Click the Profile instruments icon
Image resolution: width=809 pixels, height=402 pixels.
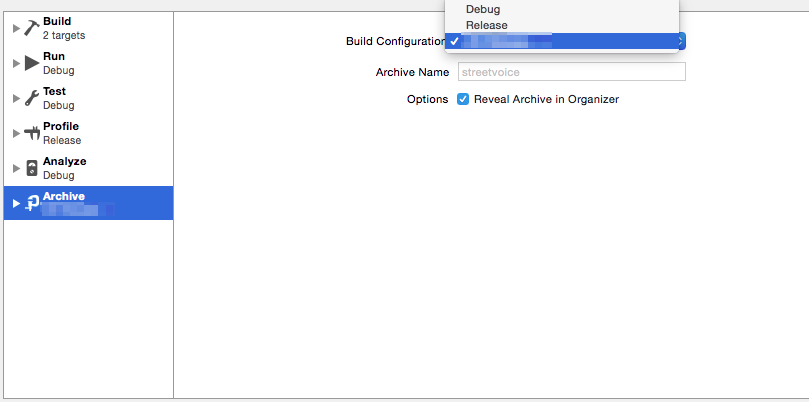click(x=31, y=133)
